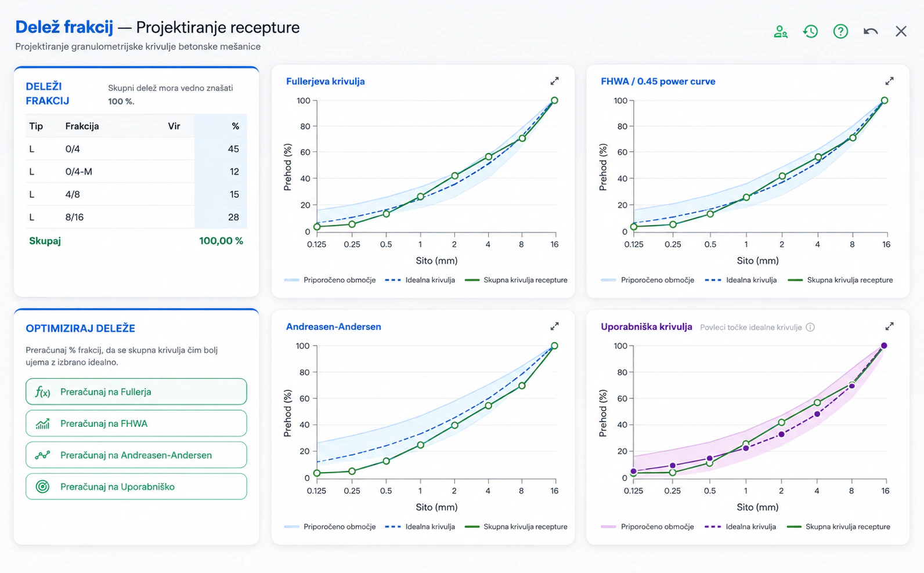This screenshot has height=573, width=924.
Task: Open the user search icon in header
Action: click(x=781, y=31)
